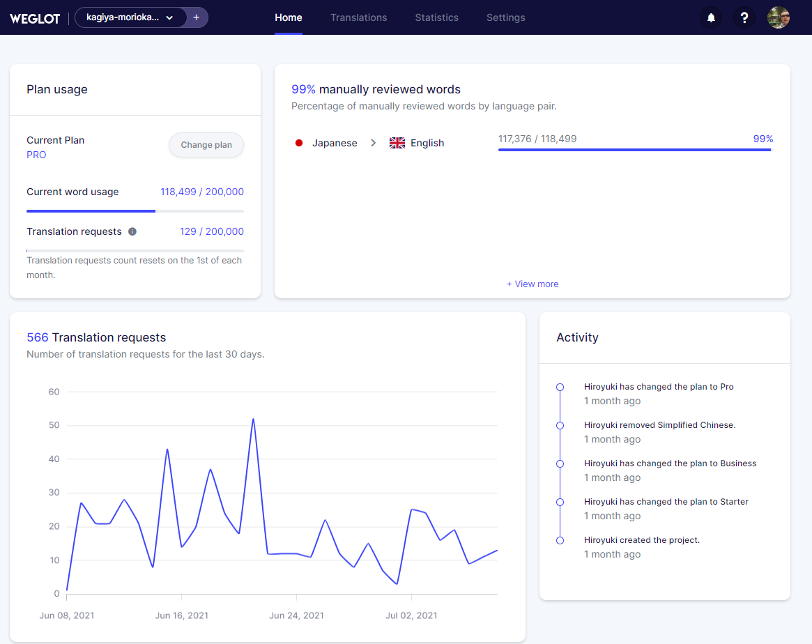Open the user profile avatar
The width and height of the screenshot is (812, 644).
pos(779,17)
